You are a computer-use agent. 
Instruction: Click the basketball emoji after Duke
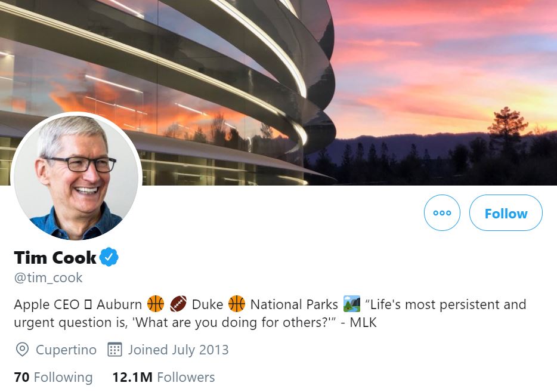coord(237,304)
